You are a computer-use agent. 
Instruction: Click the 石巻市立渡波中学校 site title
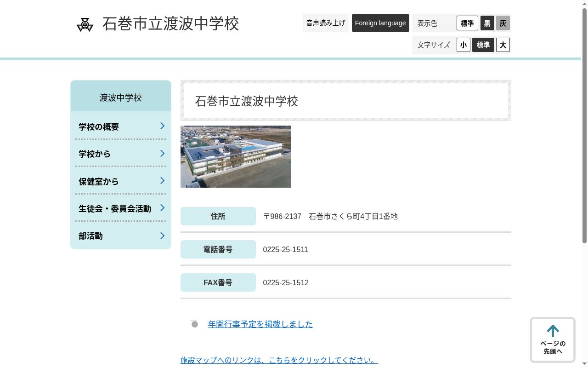click(170, 23)
